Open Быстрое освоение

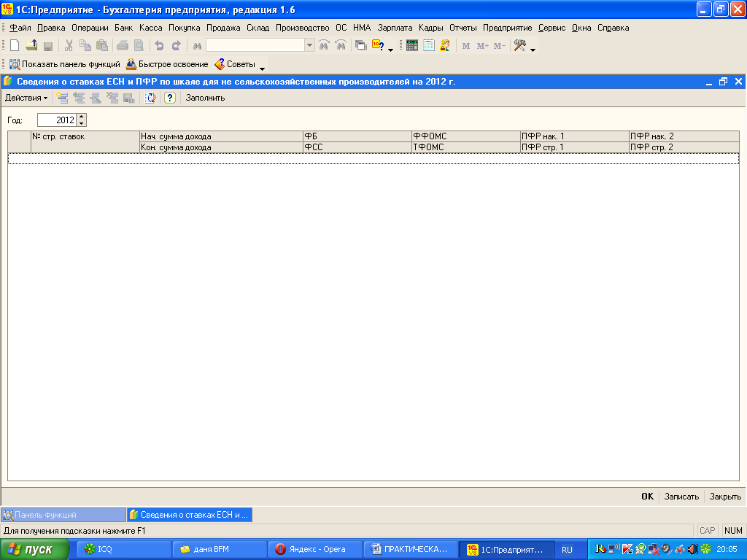167,64
